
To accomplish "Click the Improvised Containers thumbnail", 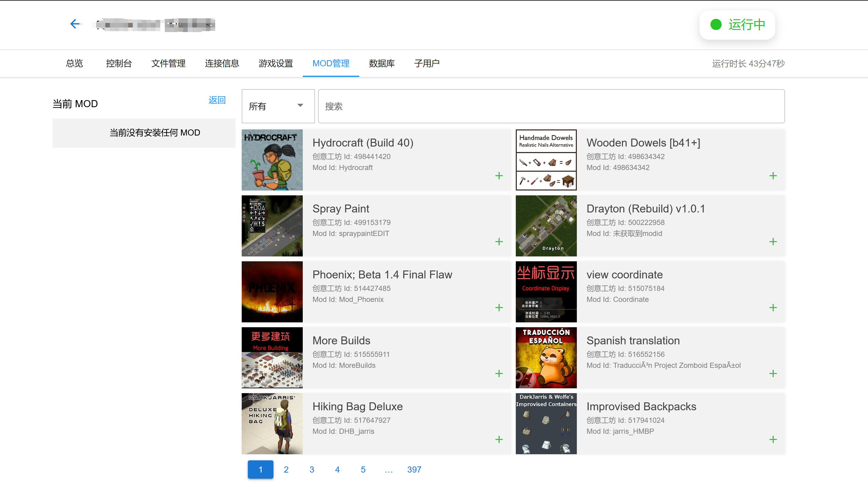I will click(x=546, y=424).
